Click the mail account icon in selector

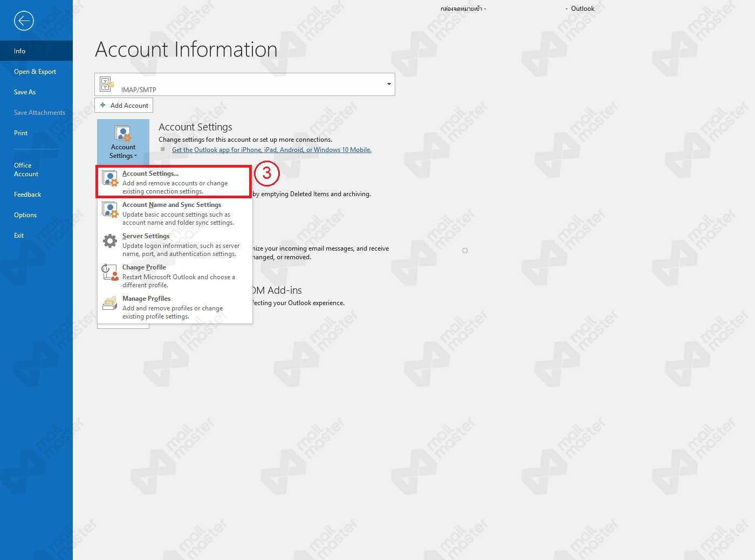(x=107, y=84)
